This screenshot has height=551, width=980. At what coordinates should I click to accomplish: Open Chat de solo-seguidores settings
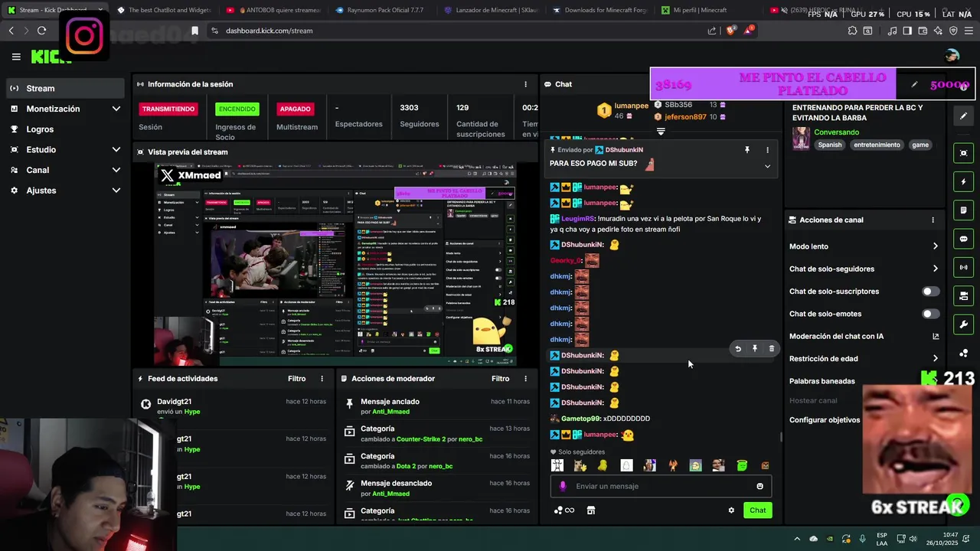tap(864, 269)
